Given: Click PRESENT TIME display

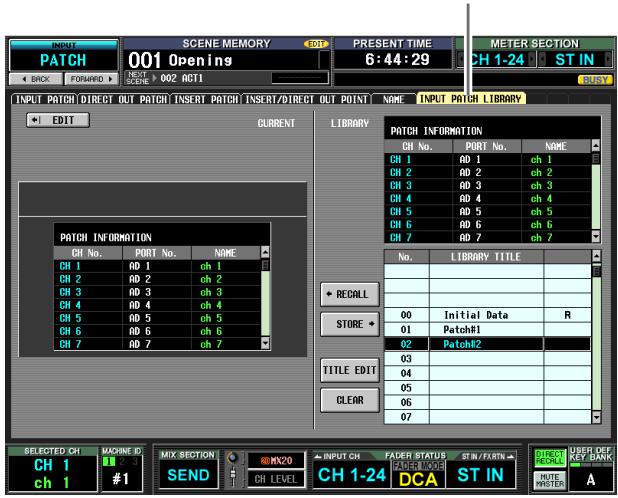Looking at the screenshot, I should point(393,59).
